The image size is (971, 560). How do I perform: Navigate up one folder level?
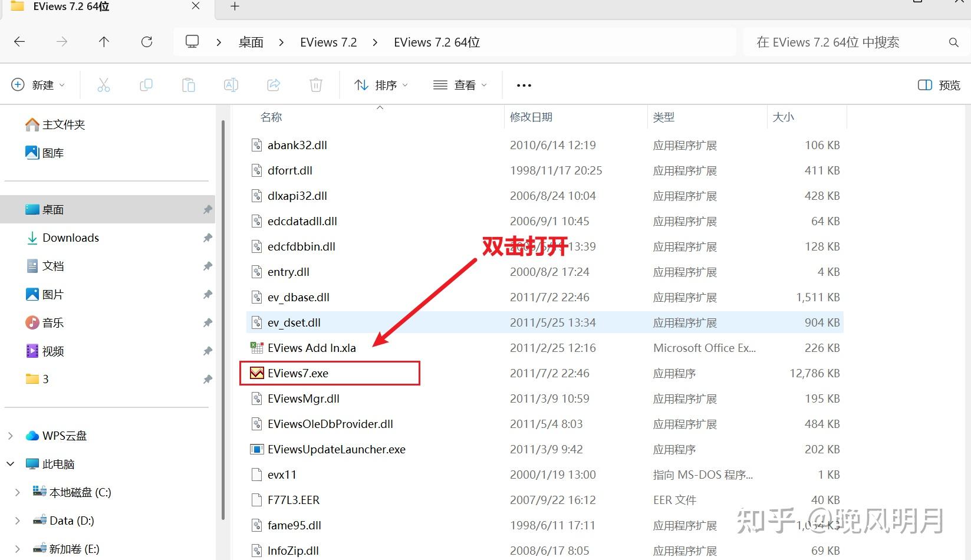[104, 41]
